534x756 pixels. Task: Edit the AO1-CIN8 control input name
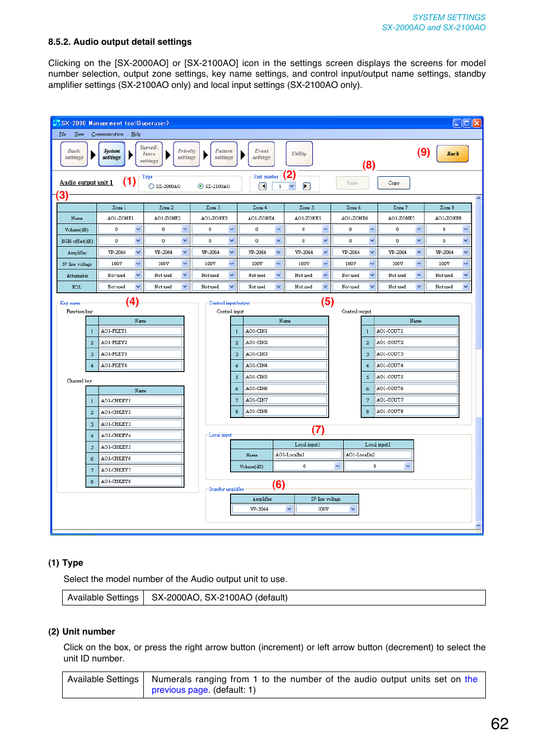(285, 411)
